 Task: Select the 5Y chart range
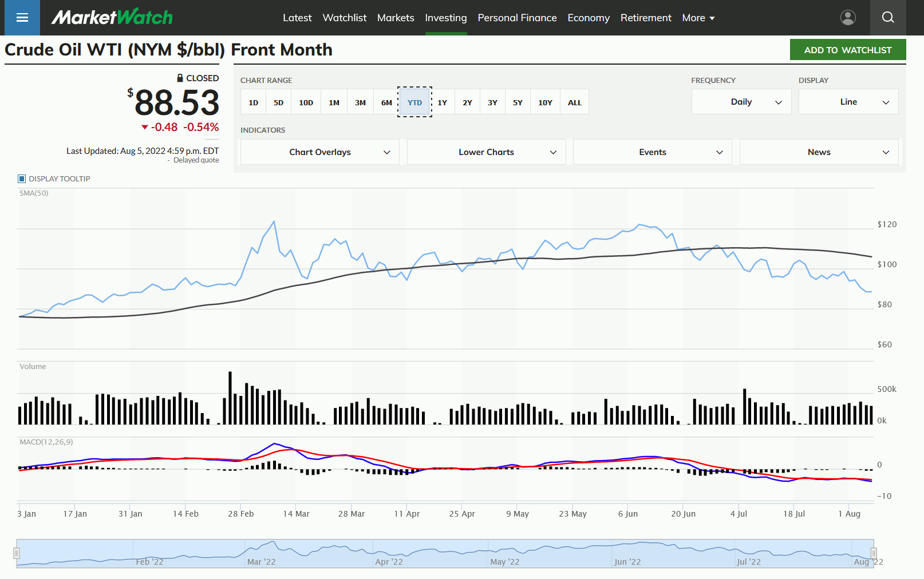pyautogui.click(x=518, y=102)
